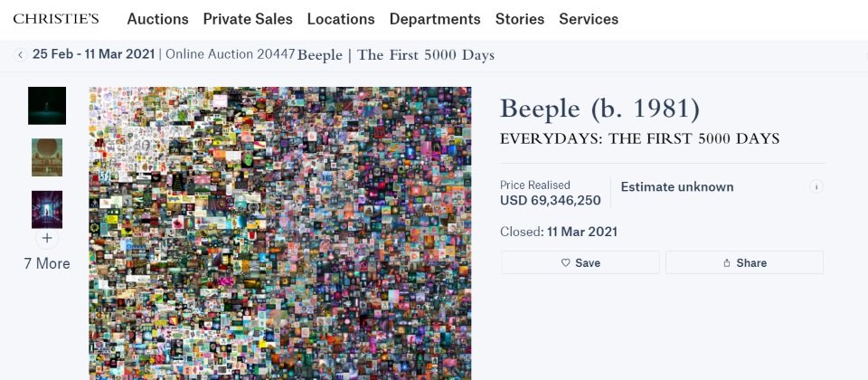Select the first dark teal thumbnail
868x380 pixels.
[47, 106]
